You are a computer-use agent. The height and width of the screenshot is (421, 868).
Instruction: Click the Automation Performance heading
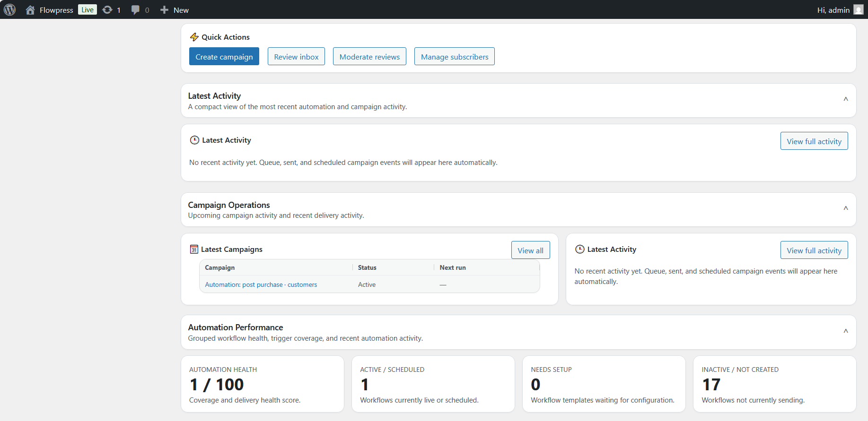(236, 327)
